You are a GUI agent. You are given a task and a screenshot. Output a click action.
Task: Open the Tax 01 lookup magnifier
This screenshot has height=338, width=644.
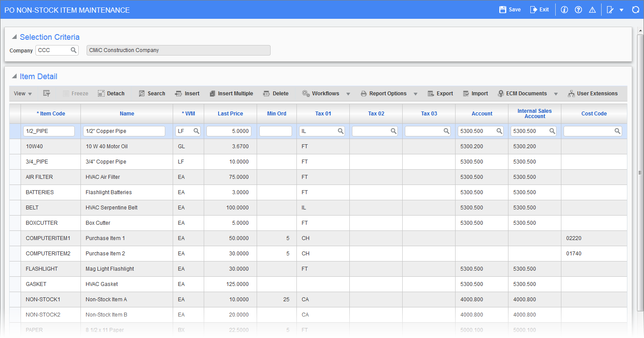[x=340, y=131]
